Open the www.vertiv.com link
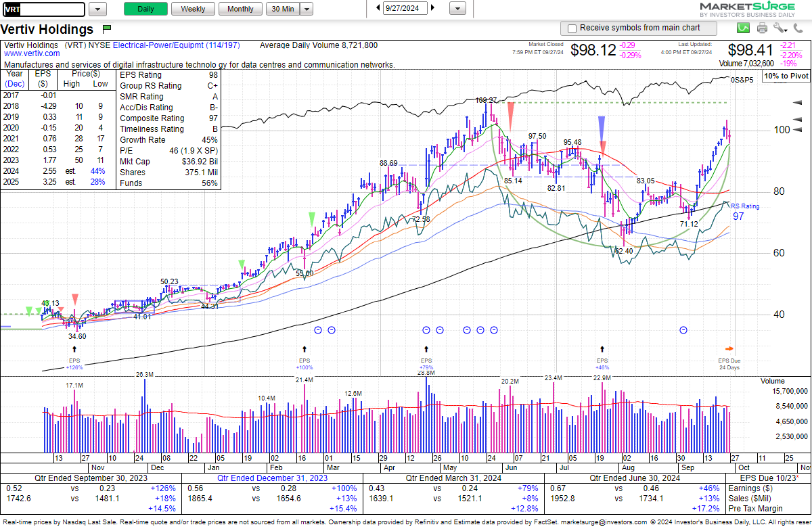This screenshot has width=812, height=529. pos(32,53)
